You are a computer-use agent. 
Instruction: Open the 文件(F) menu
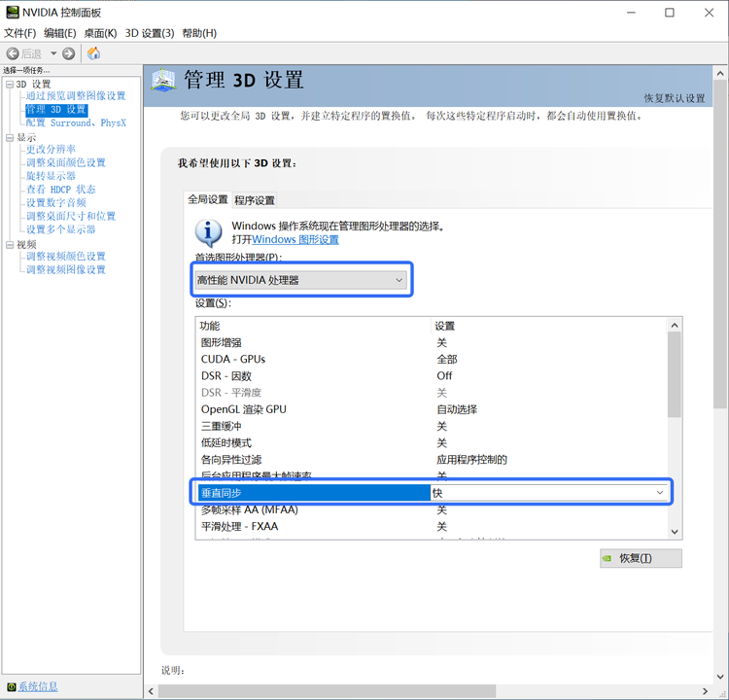[20, 33]
